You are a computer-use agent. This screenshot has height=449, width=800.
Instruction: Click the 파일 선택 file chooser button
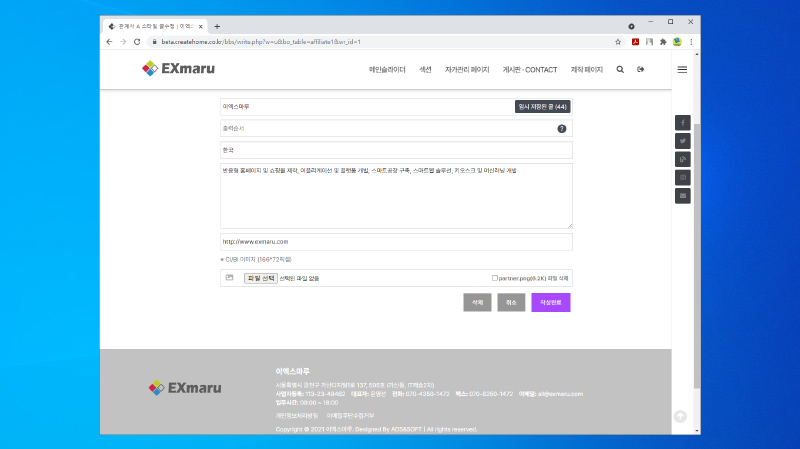click(x=260, y=278)
